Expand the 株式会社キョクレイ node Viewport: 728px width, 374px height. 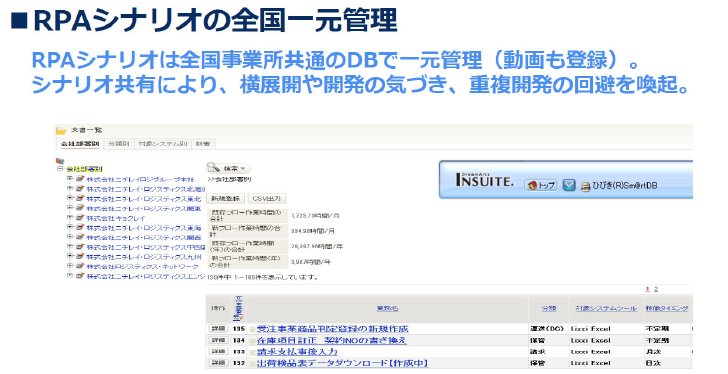pyautogui.click(x=70, y=217)
